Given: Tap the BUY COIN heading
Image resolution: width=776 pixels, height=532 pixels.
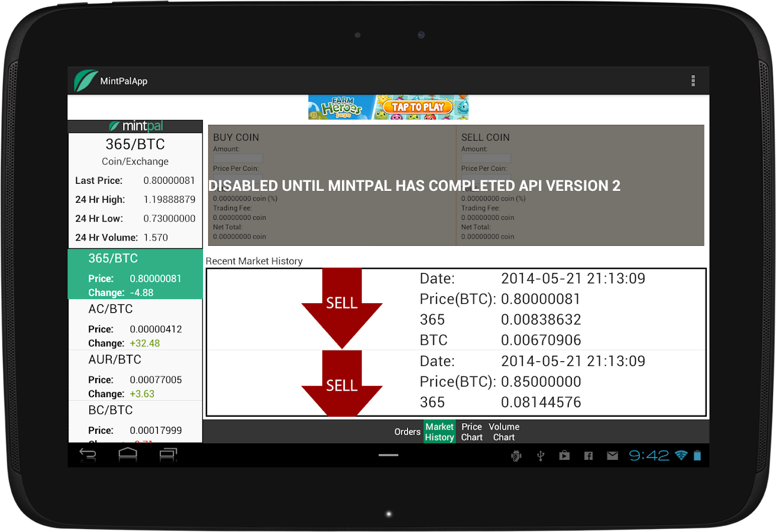Looking at the screenshot, I should (236, 137).
